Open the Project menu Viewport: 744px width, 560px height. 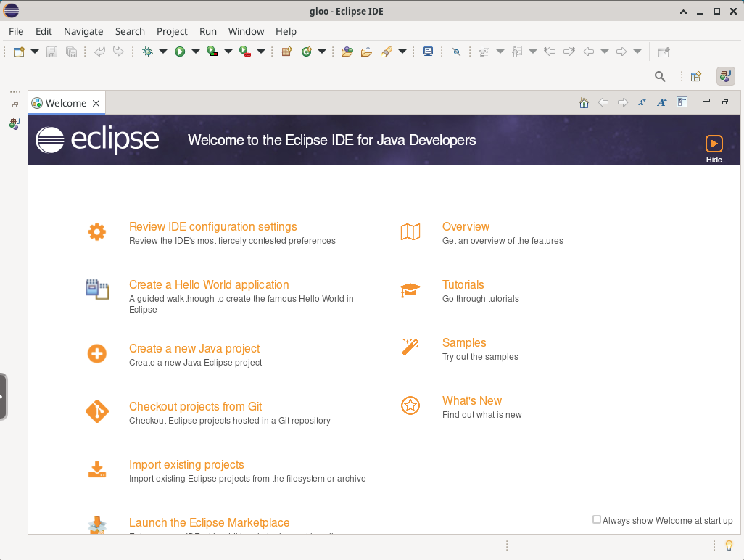(x=172, y=31)
